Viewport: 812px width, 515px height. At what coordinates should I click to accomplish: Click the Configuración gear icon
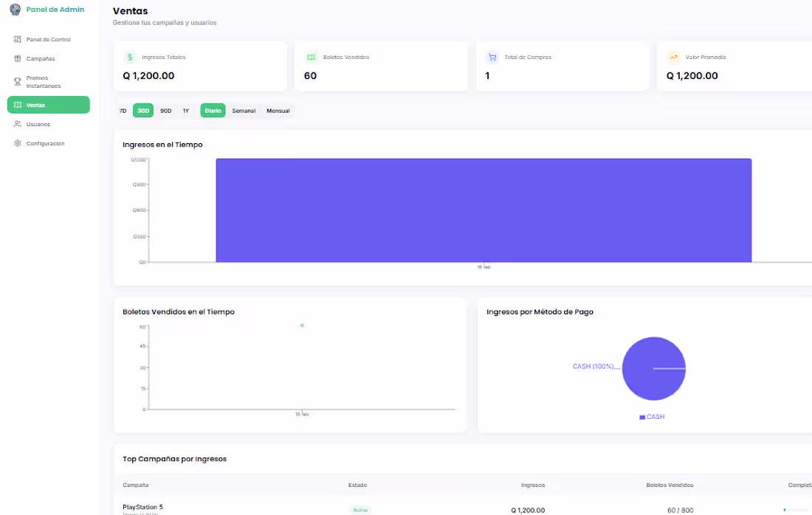[x=18, y=143]
